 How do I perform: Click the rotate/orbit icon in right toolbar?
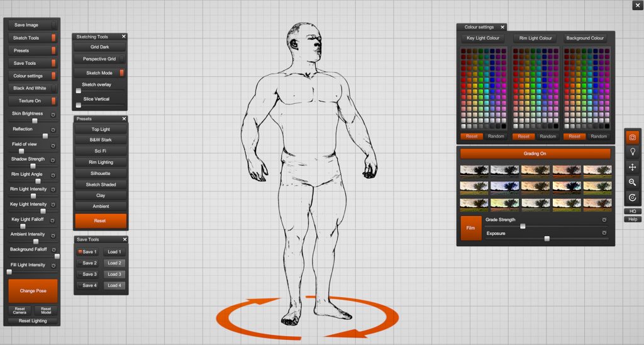tap(633, 197)
